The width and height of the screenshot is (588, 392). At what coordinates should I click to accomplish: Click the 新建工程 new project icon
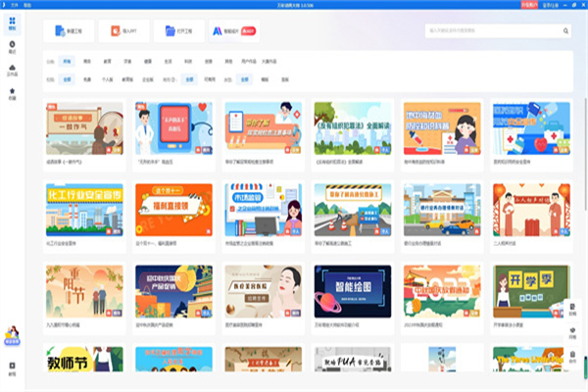57,31
